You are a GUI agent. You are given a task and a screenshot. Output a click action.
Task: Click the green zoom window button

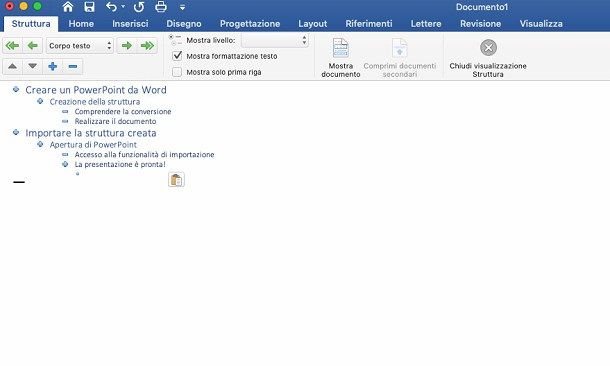[x=37, y=6]
